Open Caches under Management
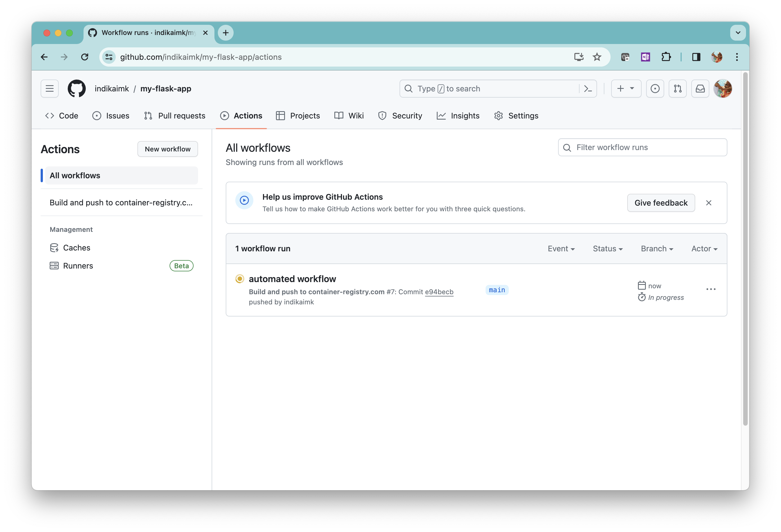 (x=70, y=248)
